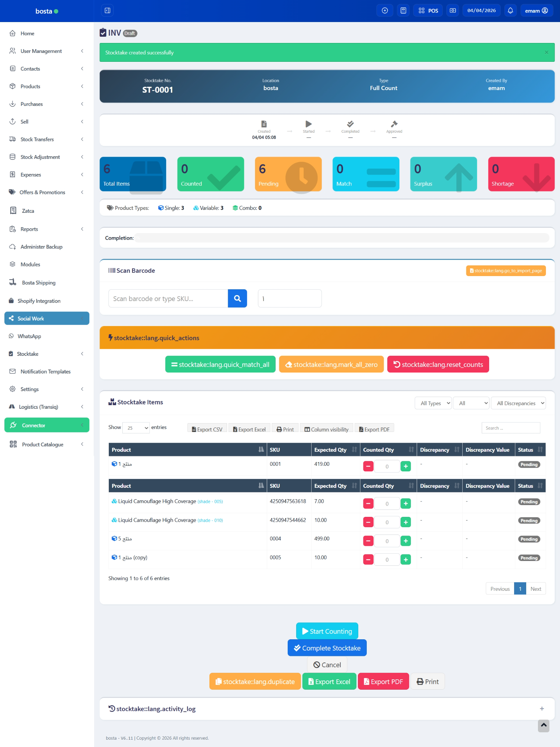Viewport: 560px width, 747px height.
Task: Click the plus circle icon in header
Action: click(x=385, y=11)
